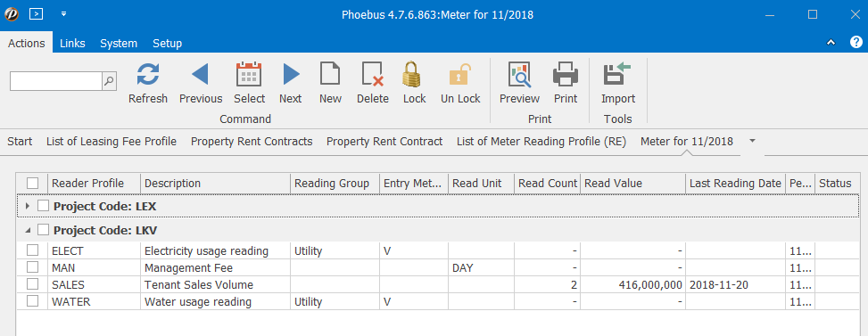Image resolution: width=868 pixels, height=336 pixels.
Task: Sort by Description column header
Action: click(x=215, y=184)
